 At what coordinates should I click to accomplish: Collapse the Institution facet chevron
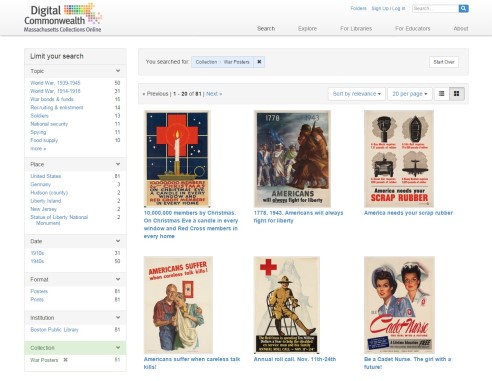pyautogui.click(x=118, y=317)
